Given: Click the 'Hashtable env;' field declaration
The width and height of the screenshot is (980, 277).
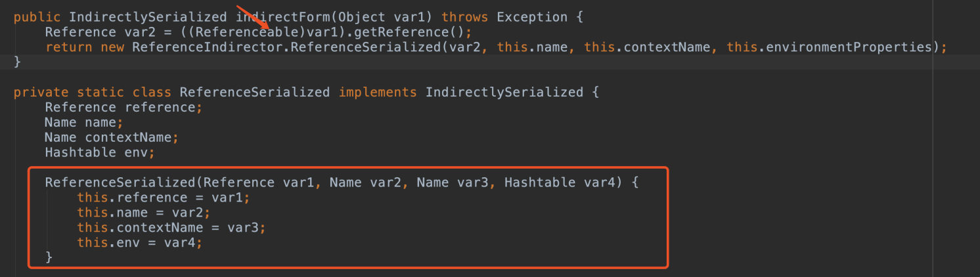Looking at the screenshot, I should (x=100, y=153).
